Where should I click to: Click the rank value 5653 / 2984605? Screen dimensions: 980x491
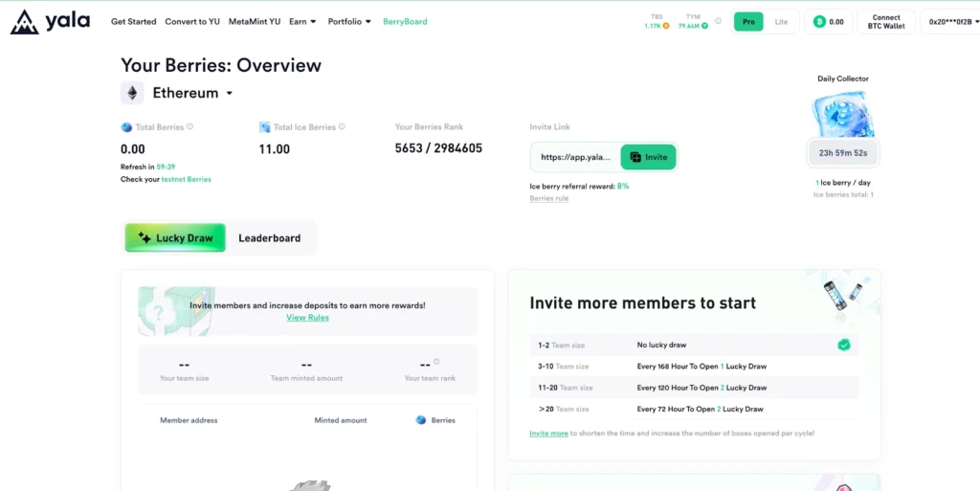coord(438,148)
